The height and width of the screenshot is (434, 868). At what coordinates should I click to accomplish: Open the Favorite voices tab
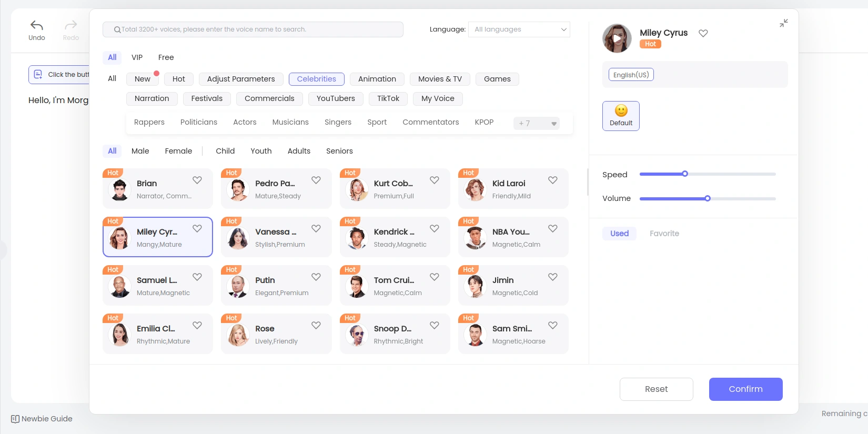(664, 234)
